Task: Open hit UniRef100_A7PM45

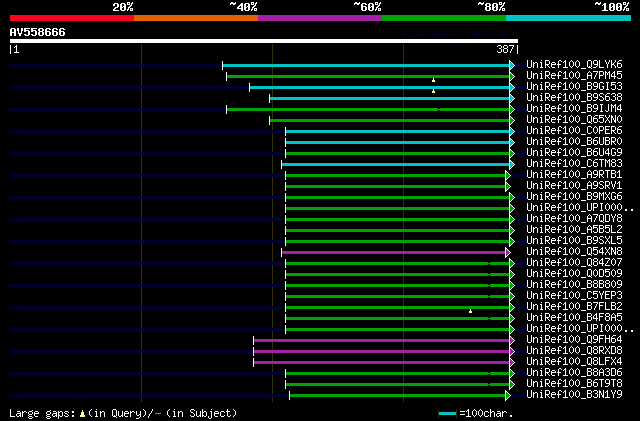Action: (574, 76)
